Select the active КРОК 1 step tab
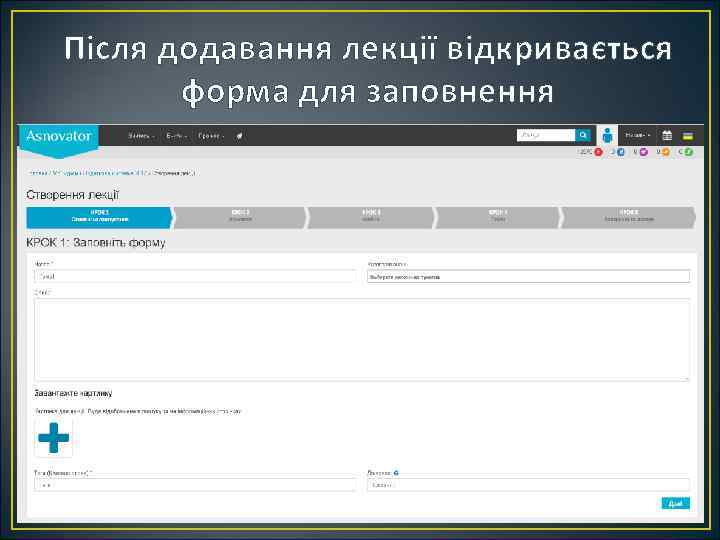 pos(100,217)
